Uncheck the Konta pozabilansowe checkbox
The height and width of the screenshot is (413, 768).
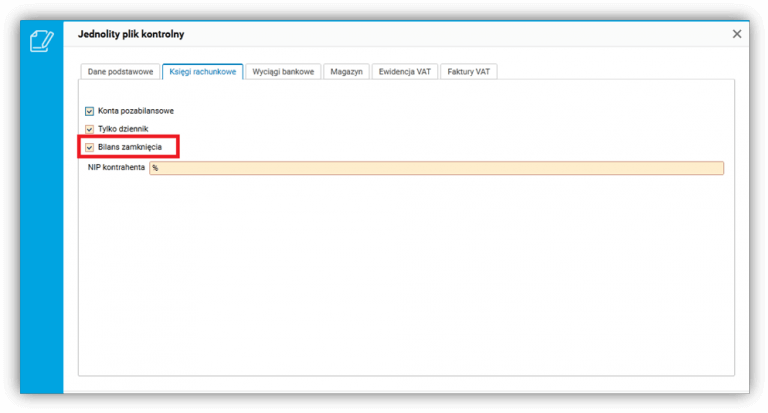(89, 111)
